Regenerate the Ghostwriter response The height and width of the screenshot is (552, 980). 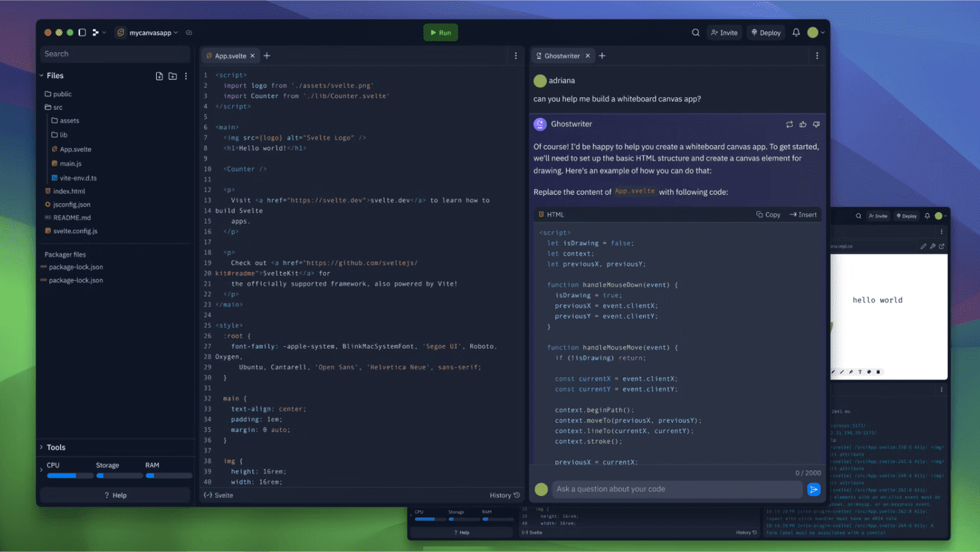tap(789, 124)
